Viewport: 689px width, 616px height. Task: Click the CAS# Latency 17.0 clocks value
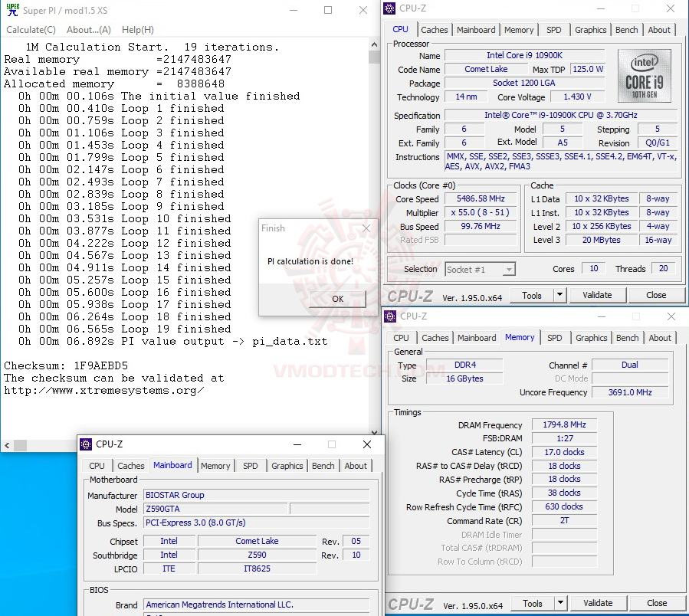564,452
